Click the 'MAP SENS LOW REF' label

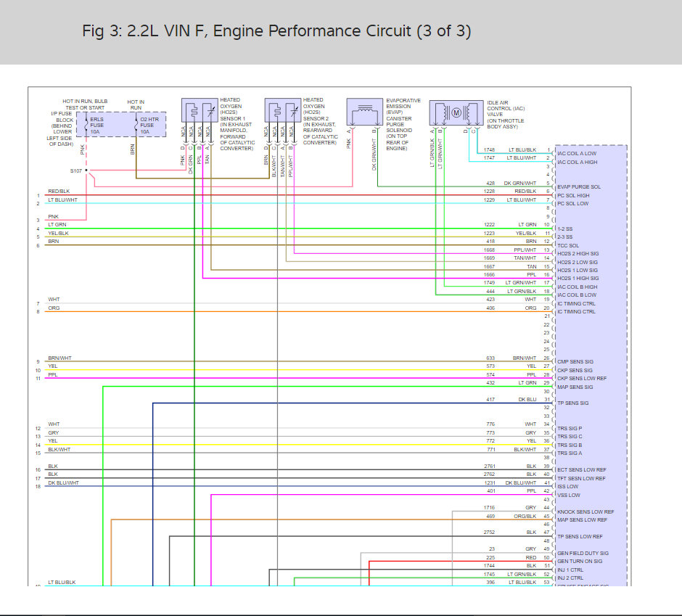582,520
